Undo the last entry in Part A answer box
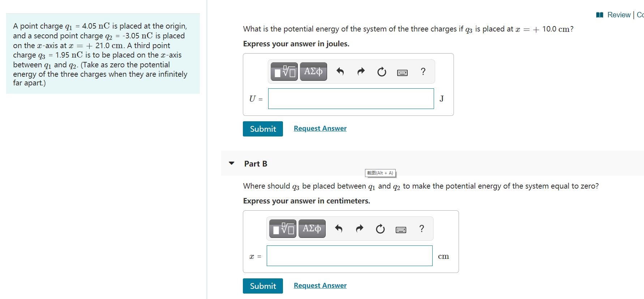The width and height of the screenshot is (644, 299). coord(339,72)
